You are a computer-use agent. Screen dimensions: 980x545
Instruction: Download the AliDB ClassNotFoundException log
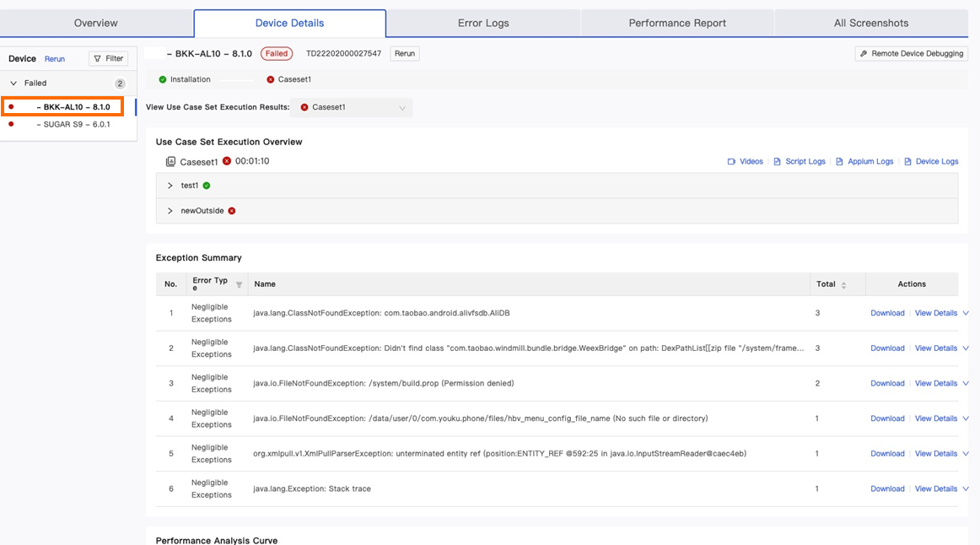click(887, 313)
